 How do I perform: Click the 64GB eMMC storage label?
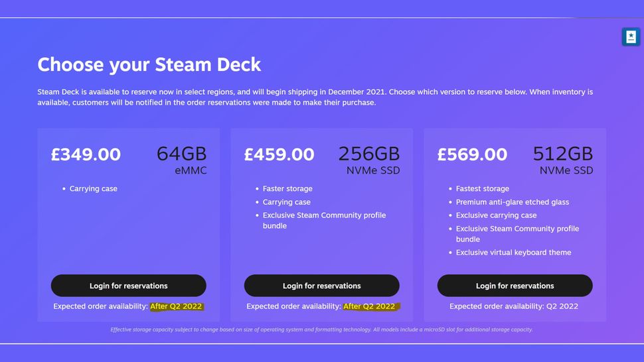(x=182, y=161)
